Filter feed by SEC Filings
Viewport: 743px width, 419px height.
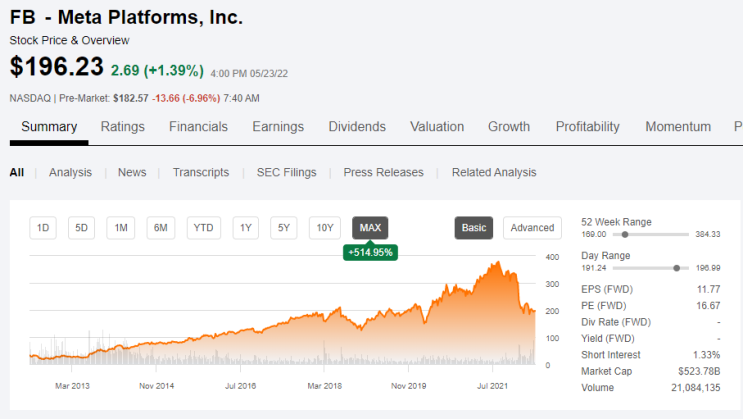286,173
